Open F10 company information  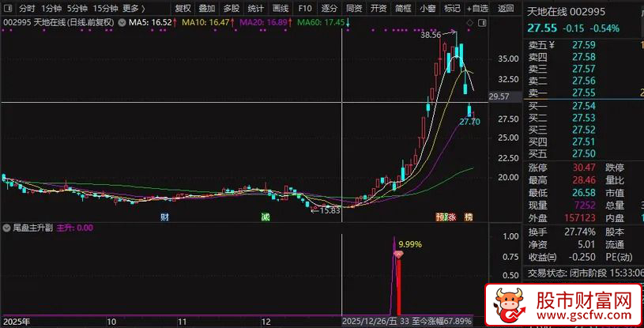(x=305, y=8)
